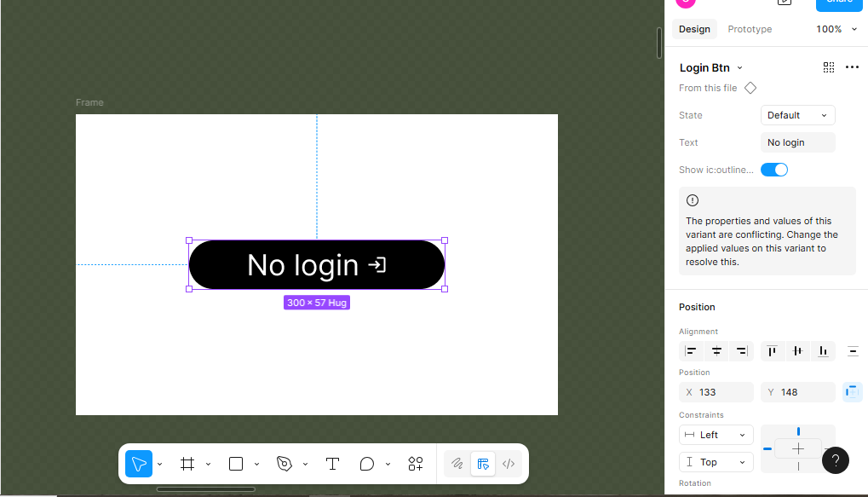Align left icon in Alignment
Image resolution: width=868 pixels, height=497 pixels.
pyautogui.click(x=691, y=350)
